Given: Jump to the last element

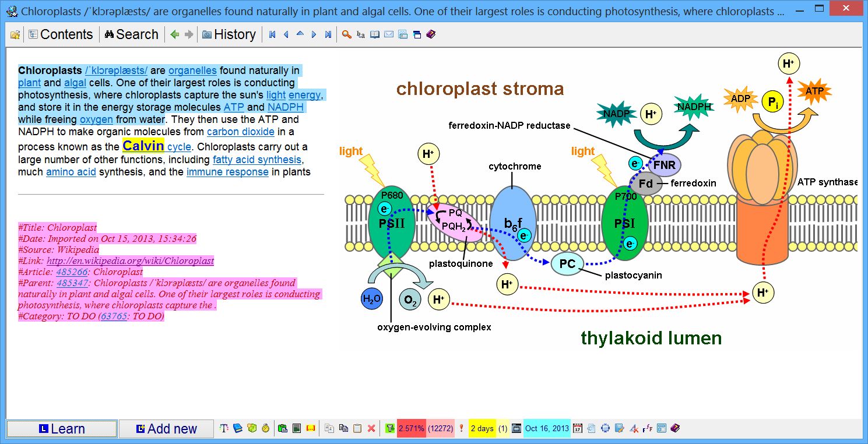Looking at the screenshot, I should (x=328, y=34).
